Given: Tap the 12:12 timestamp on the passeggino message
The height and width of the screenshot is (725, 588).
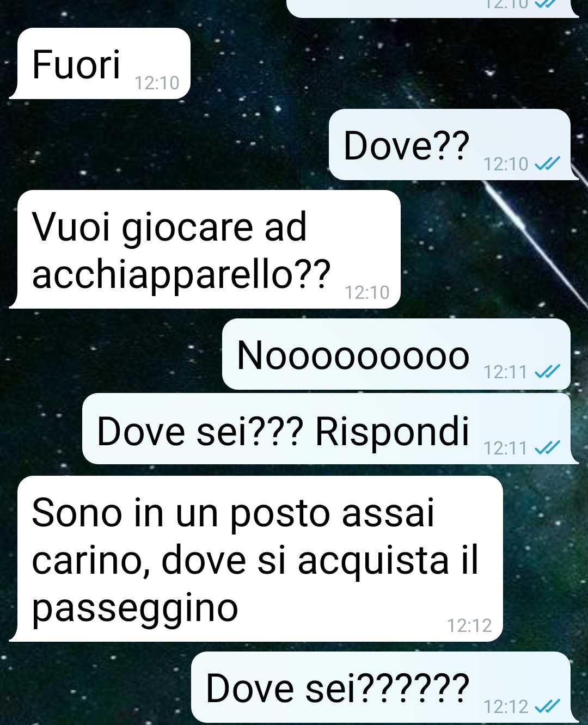Looking at the screenshot, I should click(x=469, y=625).
